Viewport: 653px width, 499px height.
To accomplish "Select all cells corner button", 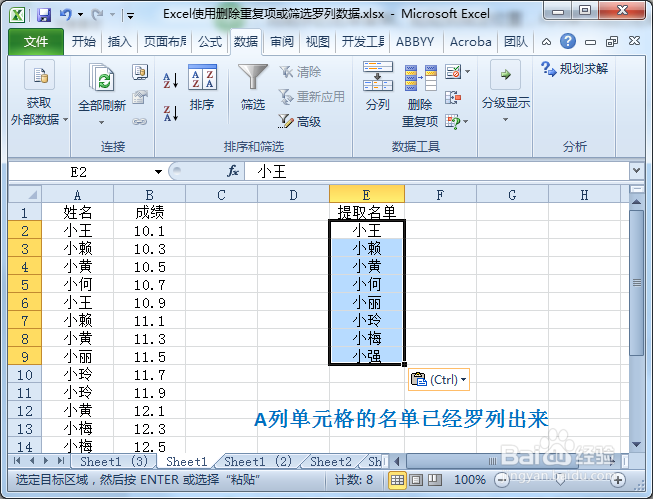I will (25, 194).
